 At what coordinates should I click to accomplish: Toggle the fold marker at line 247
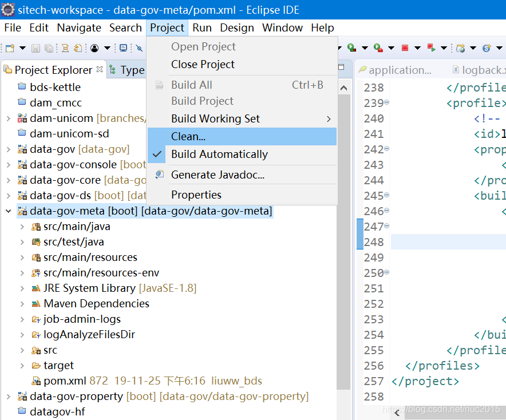[x=386, y=226]
